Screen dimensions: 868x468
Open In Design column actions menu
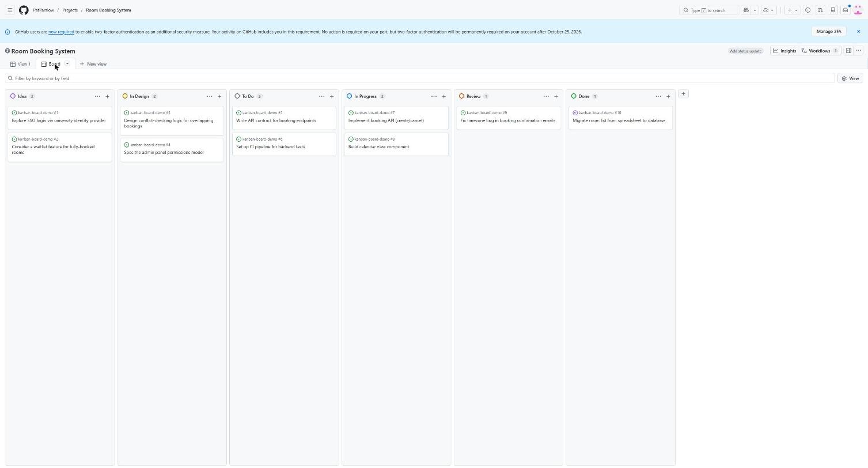210,96
